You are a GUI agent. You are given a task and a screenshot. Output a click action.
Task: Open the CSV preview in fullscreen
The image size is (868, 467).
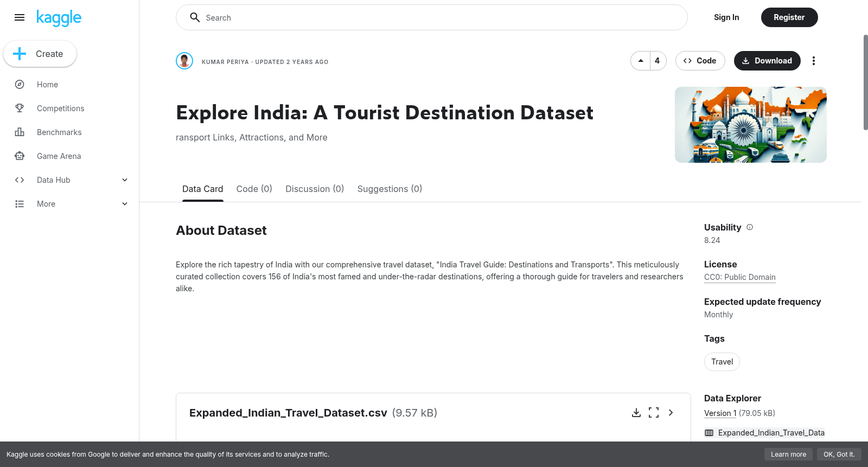pos(654,413)
